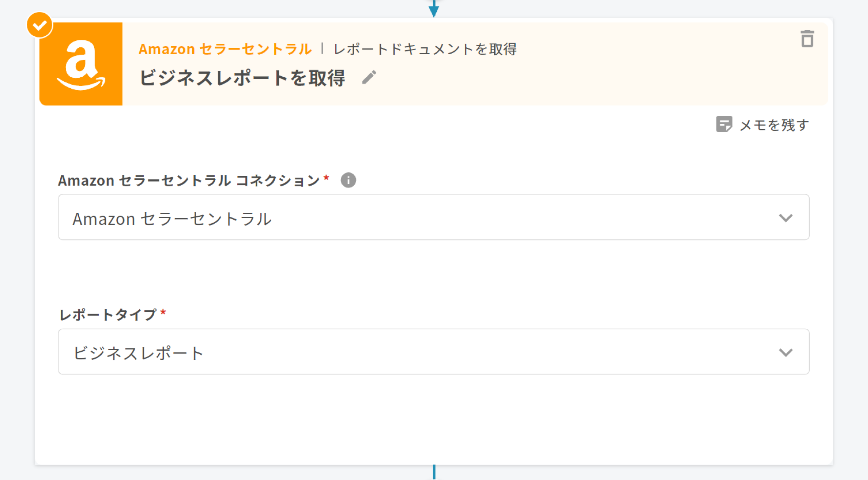Click the Amazon セラーセントラル コネクション field label
This screenshot has width=868, height=480.
[189, 180]
